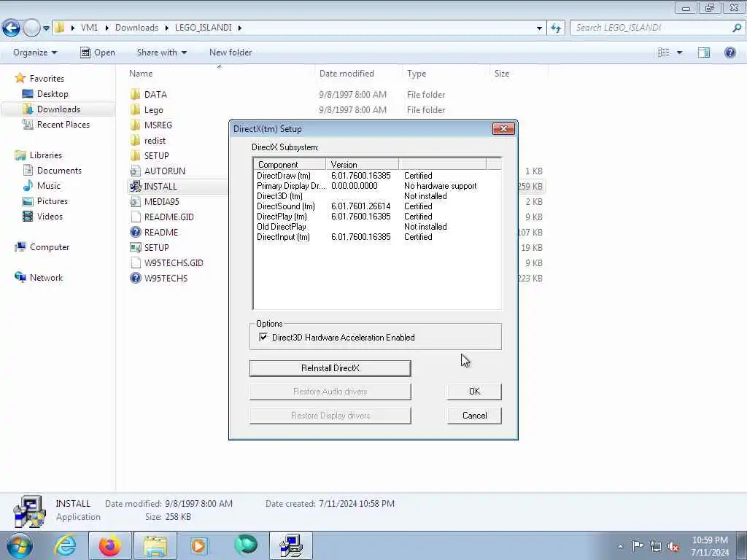747x560 pixels.
Task: Select the README help file icon
Action: tap(135, 232)
